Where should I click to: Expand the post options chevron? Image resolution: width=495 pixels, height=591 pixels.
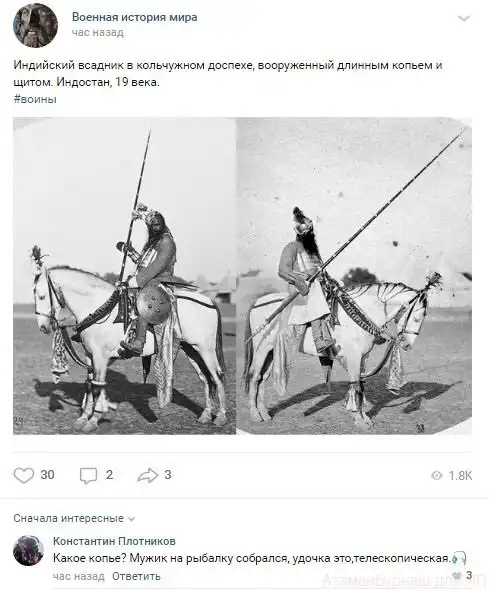pos(464,18)
